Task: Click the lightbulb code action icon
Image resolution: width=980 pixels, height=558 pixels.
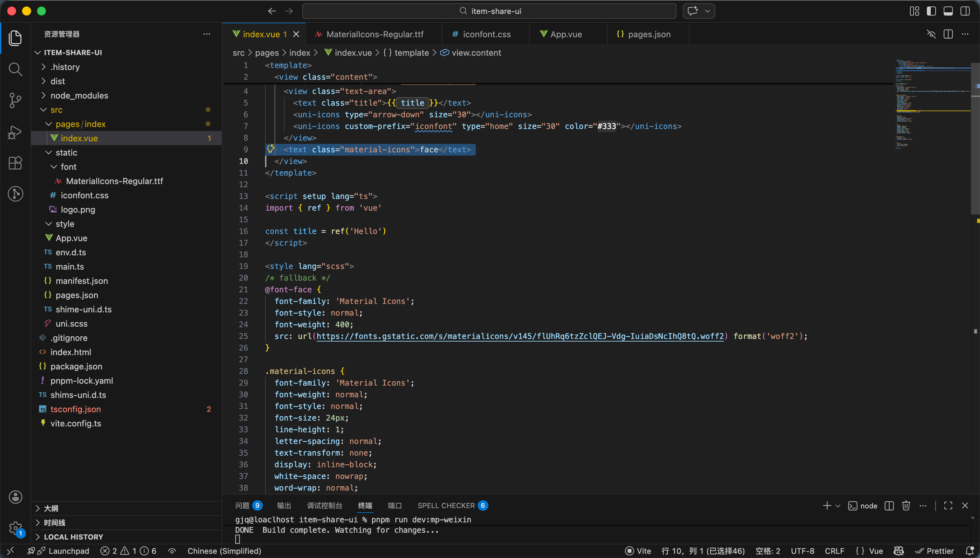Action: click(271, 149)
